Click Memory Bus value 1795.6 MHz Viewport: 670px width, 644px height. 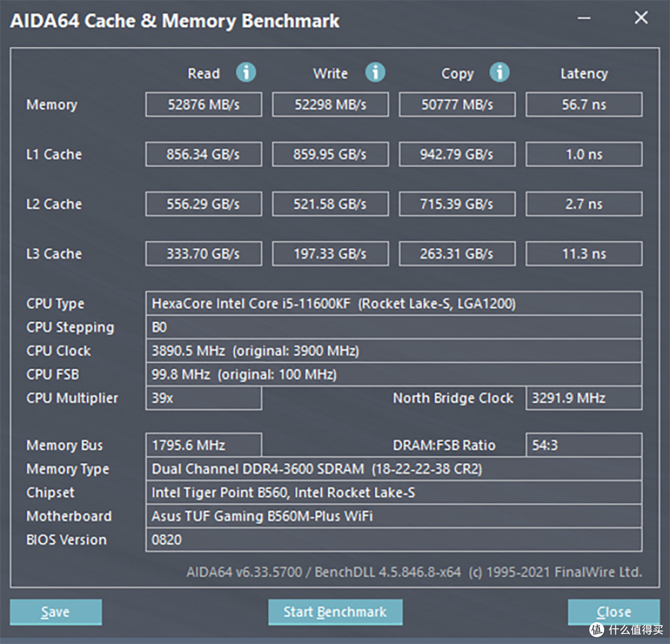(x=203, y=445)
